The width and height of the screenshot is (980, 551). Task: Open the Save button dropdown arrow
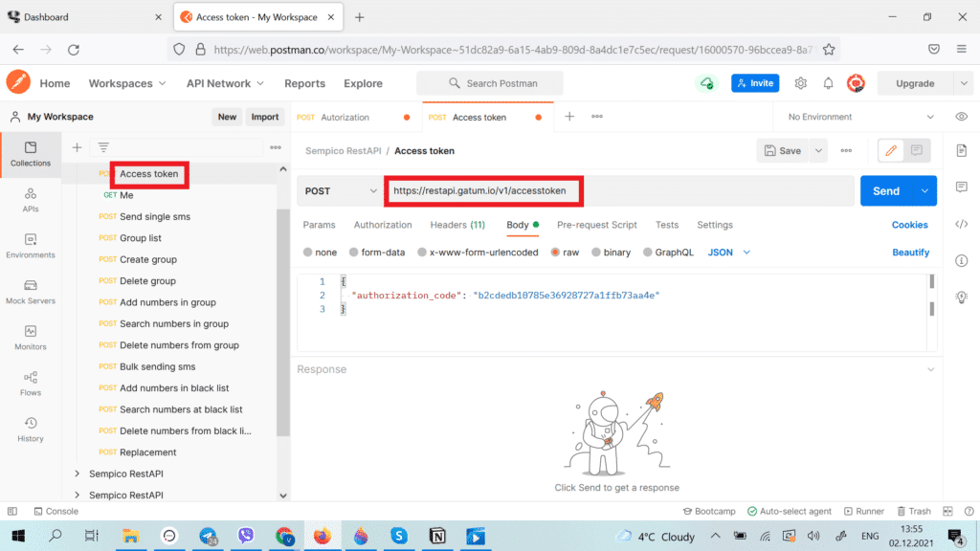click(x=818, y=150)
